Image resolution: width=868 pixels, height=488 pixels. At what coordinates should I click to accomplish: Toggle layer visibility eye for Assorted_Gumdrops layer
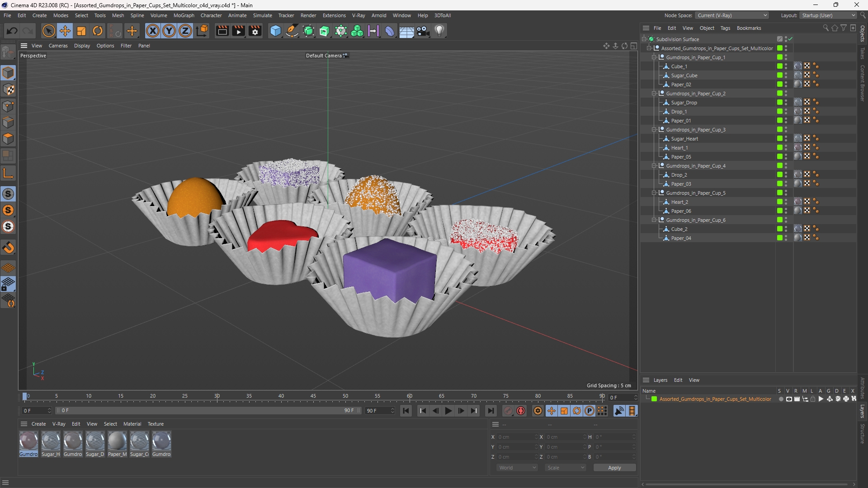coord(789,399)
